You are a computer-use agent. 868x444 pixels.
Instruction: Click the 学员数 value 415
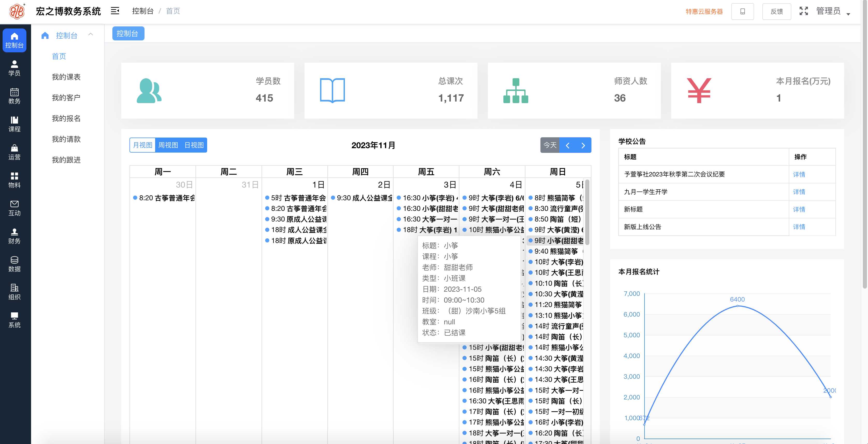pyautogui.click(x=264, y=98)
